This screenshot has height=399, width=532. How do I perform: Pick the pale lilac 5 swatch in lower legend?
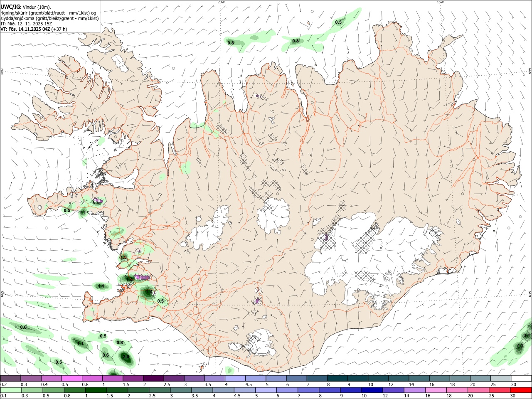(266, 390)
